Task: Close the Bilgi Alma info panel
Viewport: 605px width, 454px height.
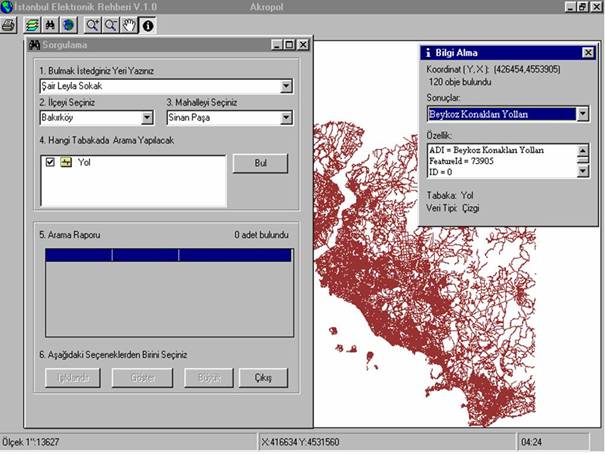Action: 587,53
